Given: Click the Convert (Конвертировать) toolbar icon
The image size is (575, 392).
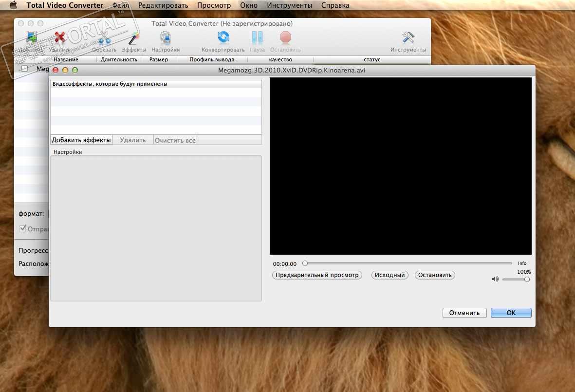Looking at the screenshot, I should (223, 37).
